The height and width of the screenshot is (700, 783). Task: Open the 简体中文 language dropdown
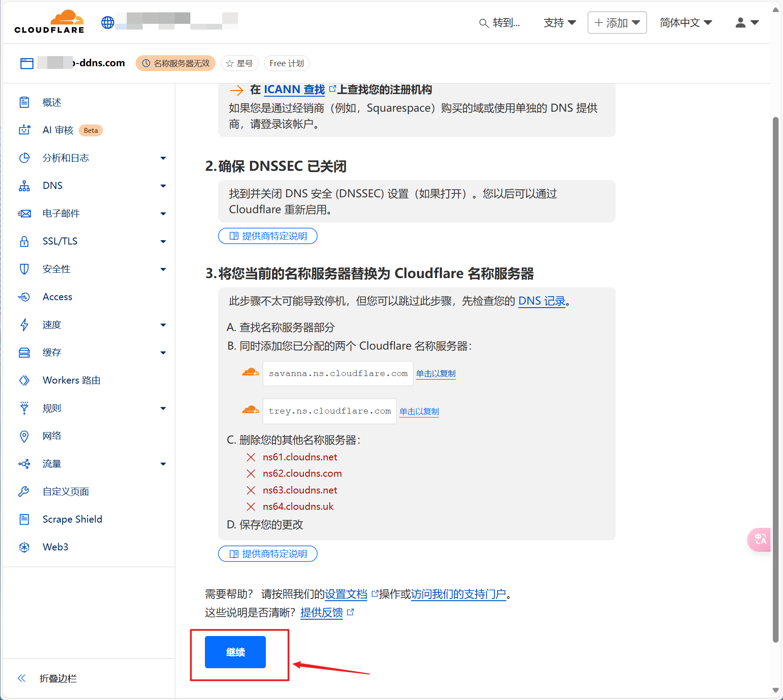tap(685, 23)
